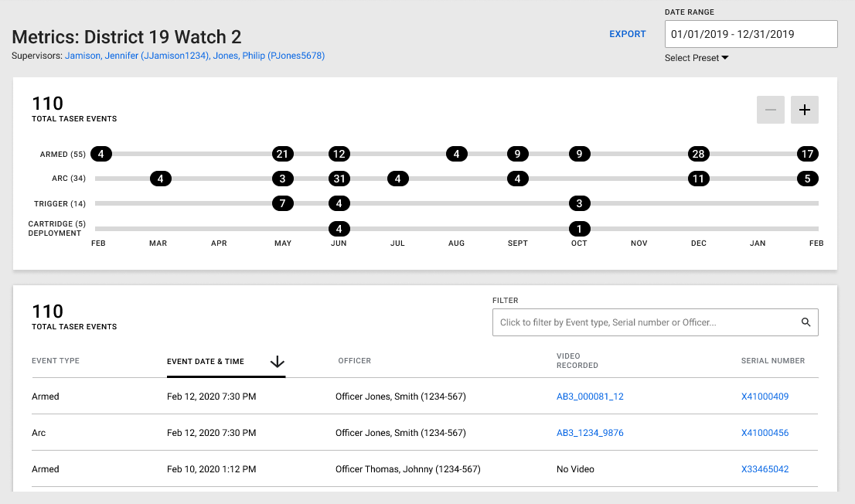This screenshot has width=855, height=504.
Task: Open recorded video AB3_000081_12
Action: (x=590, y=396)
